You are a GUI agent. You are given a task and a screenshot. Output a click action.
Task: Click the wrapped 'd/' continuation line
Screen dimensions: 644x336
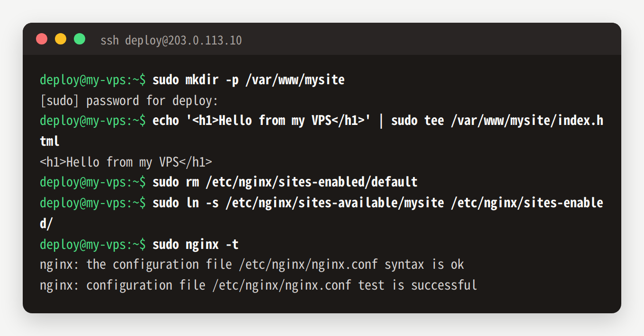(46, 224)
